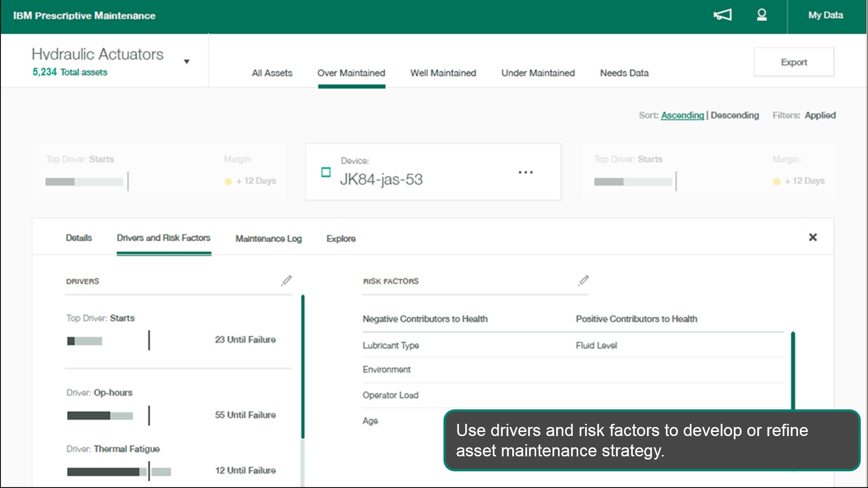This screenshot has height=488, width=868.
Task: Click Positive Contributors to Health header
Action: click(637, 319)
